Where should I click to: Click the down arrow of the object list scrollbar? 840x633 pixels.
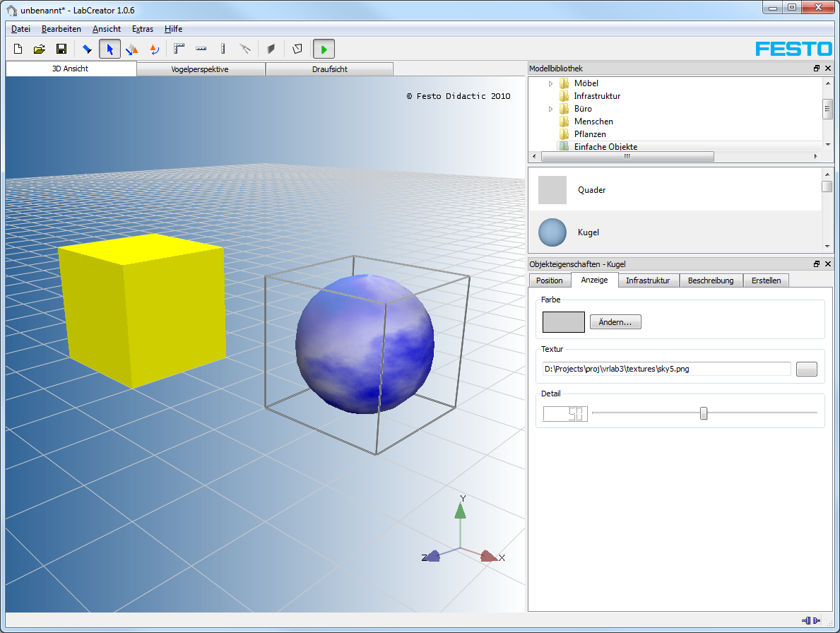[827, 247]
